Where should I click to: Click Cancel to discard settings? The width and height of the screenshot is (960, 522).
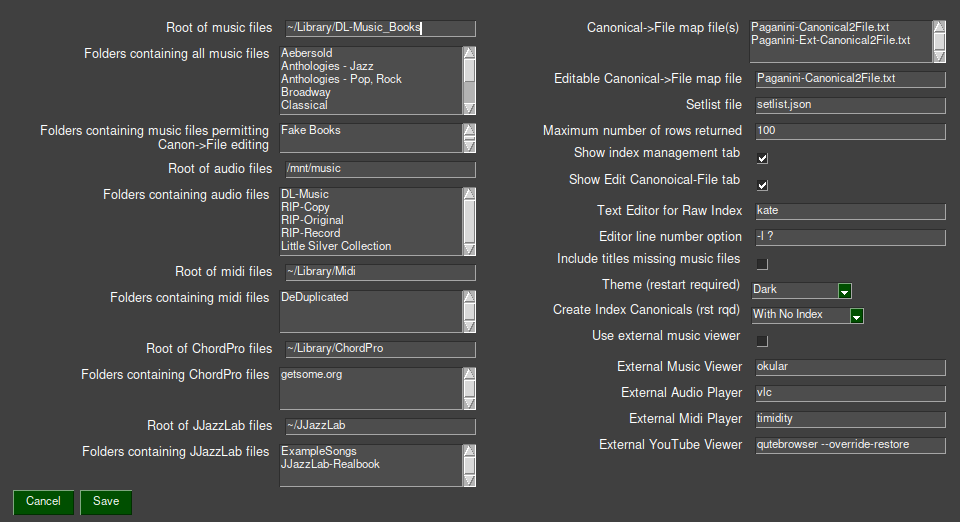point(43,502)
